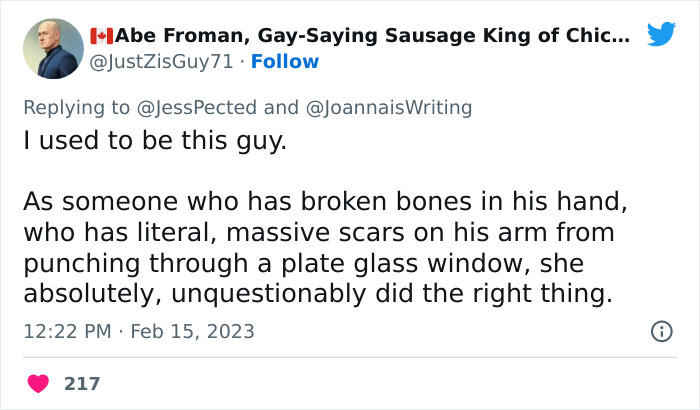
Task: View the 217 likes count
Action: [x=82, y=383]
